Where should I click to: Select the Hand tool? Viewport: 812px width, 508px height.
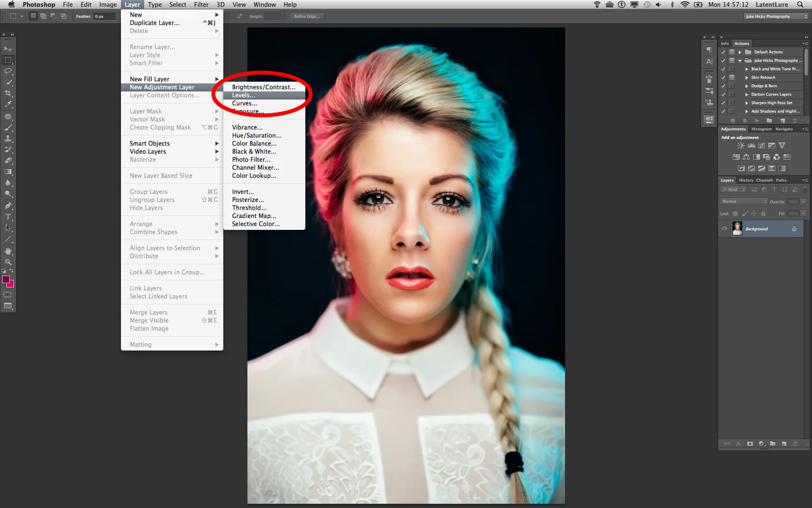8,251
